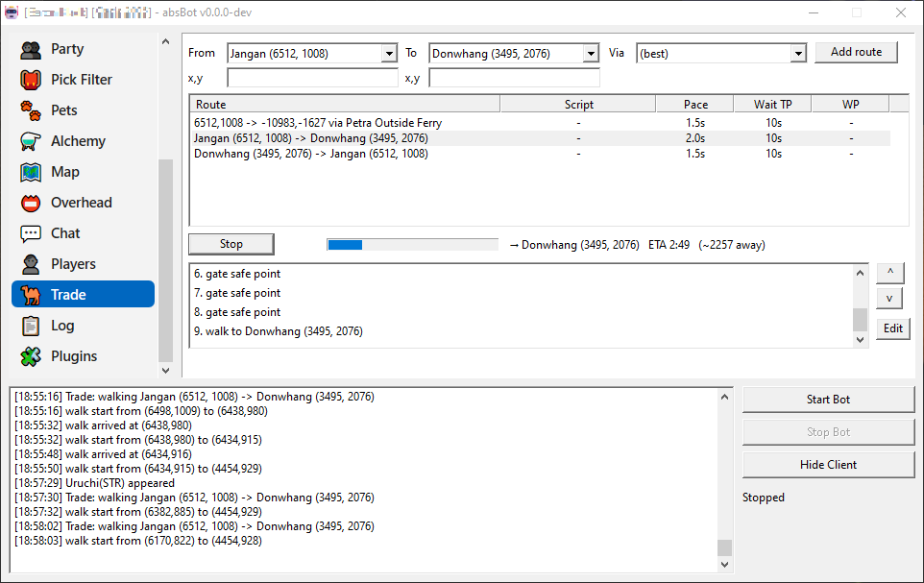Click the Add route button
The height and width of the screenshot is (583, 924).
coord(856,52)
